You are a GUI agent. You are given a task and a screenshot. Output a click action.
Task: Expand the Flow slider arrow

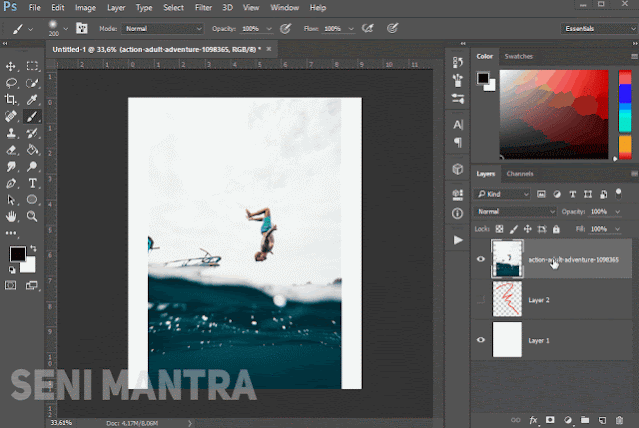click(351, 29)
